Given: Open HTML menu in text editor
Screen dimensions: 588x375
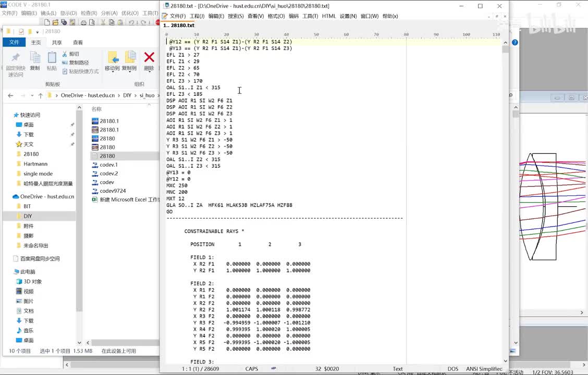Looking at the screenshot, I should (329, 16).
